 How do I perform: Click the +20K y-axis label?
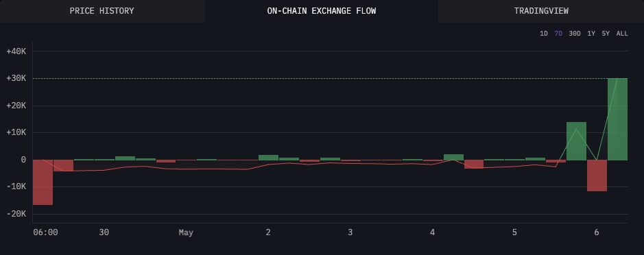[x=16, y=106]
